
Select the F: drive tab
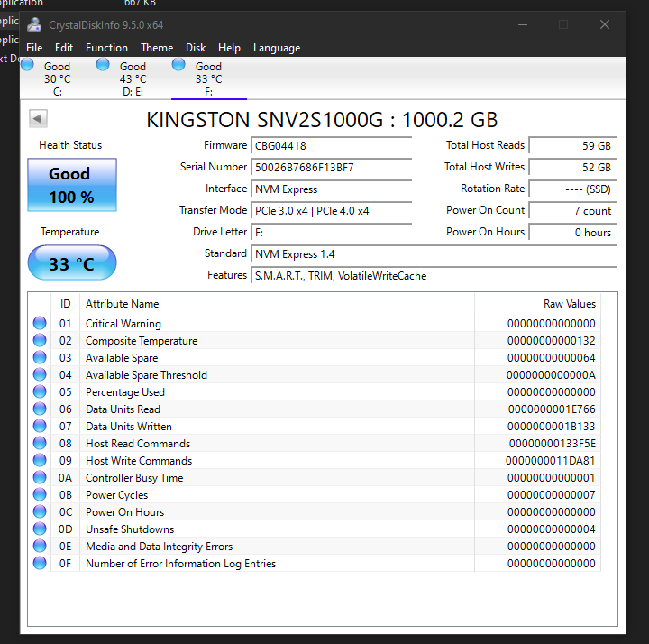[x=208, y=78]
